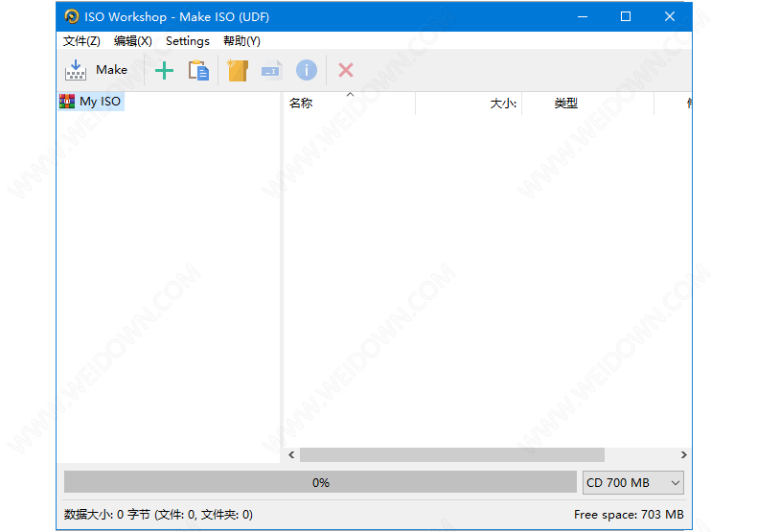Select the My ISO tree root

[91, 102]
